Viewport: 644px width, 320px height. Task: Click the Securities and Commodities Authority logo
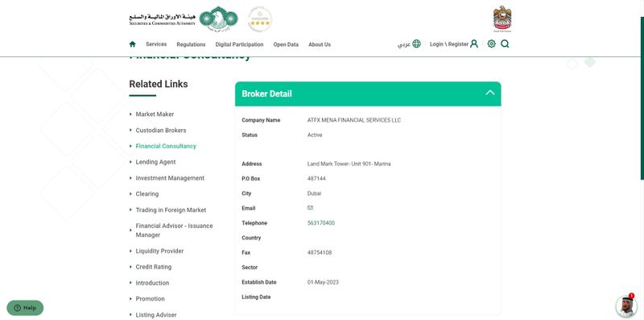pyautogui.click(x=184, y=19)
